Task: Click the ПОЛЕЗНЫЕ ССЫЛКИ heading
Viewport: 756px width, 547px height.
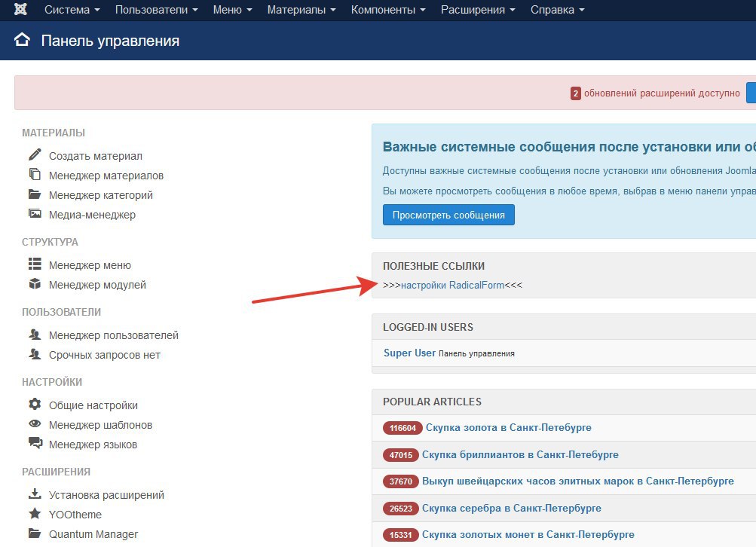Action: [x=433, y=266]
